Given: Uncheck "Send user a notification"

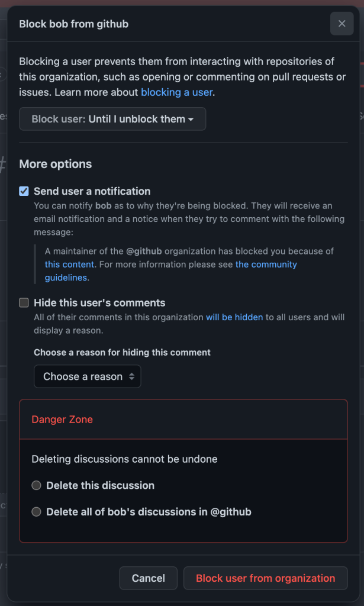Looking at the screenshot, I should (24, 191).
